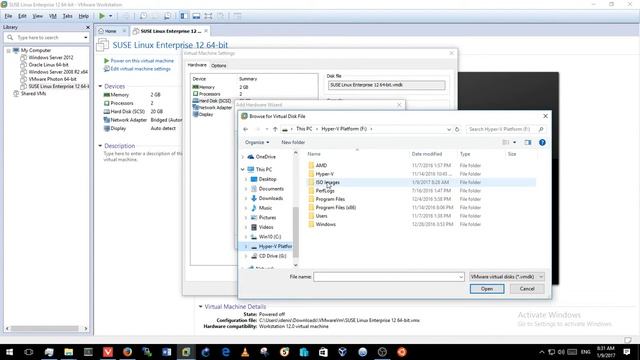Select Shared VMs in Library
The width and height of the screenshot is (640, 360).
pos(33,93)
